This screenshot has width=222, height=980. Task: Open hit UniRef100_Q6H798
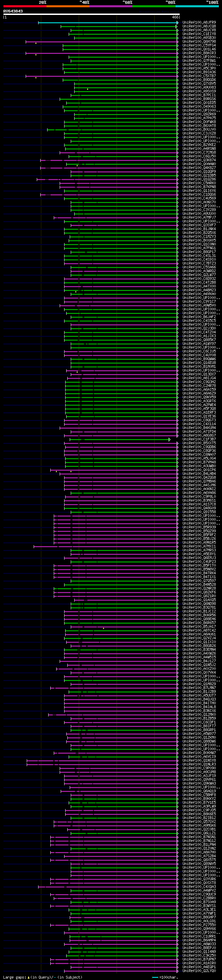coord(199,42)
